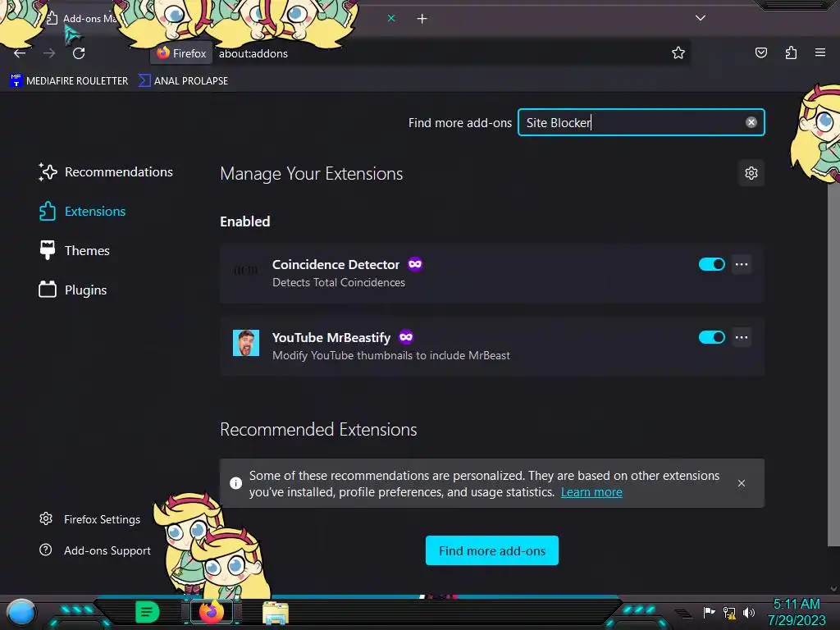Click the Find more add-ons button
The width and height of the screenshot is (840, 630).
point(492,550)
